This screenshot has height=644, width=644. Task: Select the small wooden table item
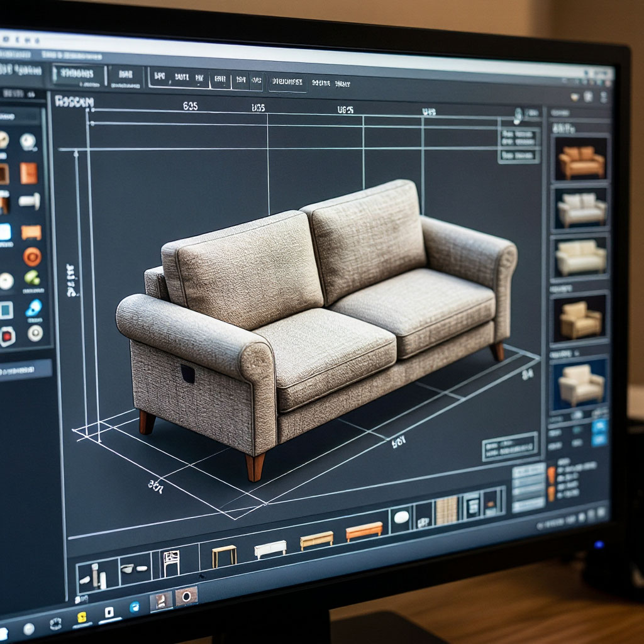pos(225,556)
